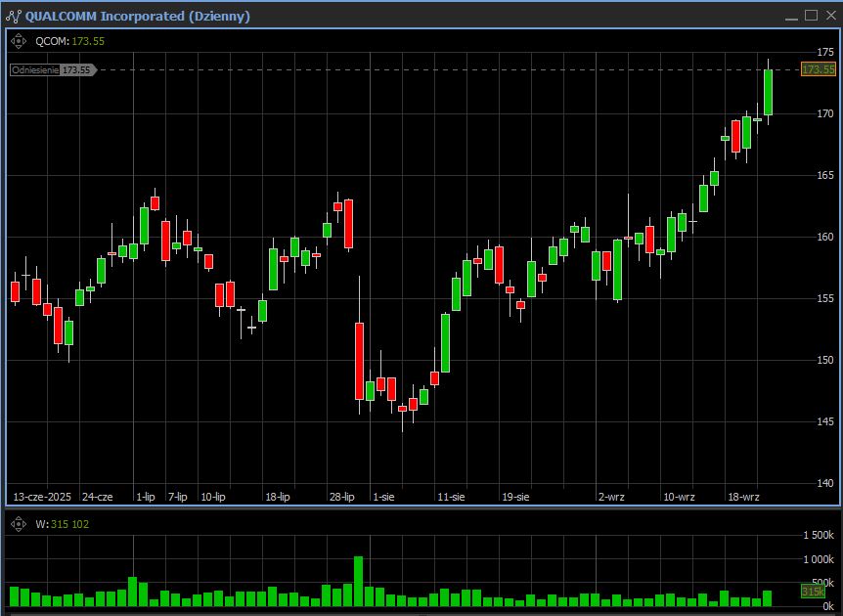Click the 160 price level on the axis

[825, 237]
